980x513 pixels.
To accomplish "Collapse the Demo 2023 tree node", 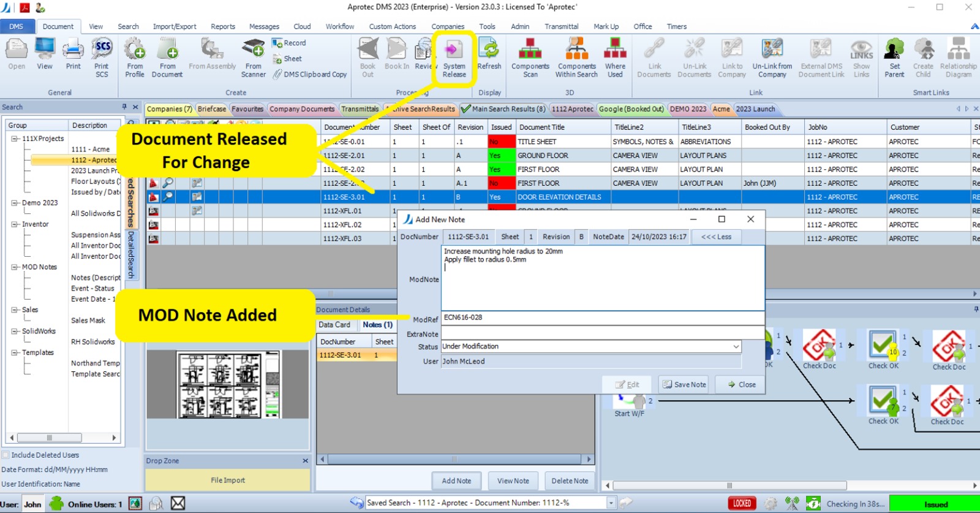I will [14, 203].
